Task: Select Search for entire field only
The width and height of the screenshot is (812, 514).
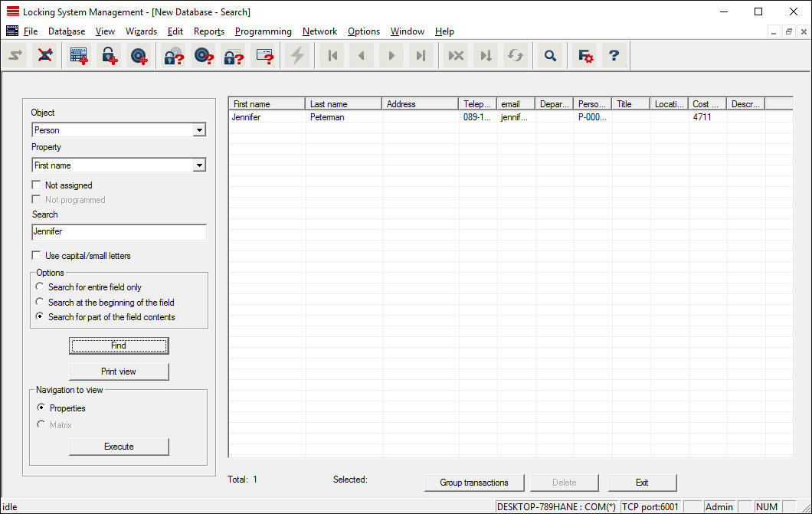Action: click(x=41, y=287)
